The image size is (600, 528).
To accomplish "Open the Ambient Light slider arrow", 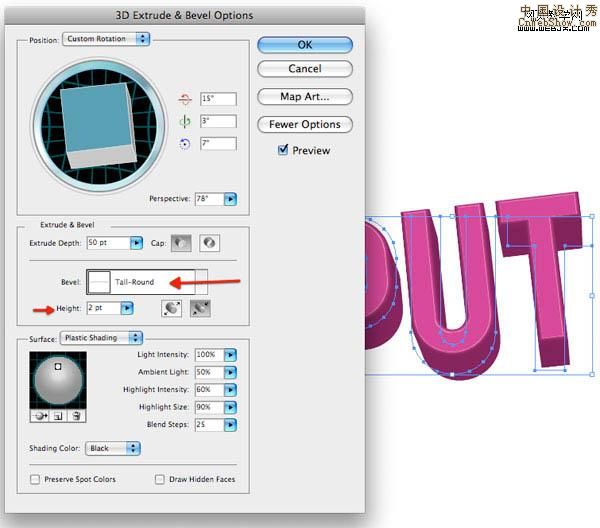I will point(230,372).
